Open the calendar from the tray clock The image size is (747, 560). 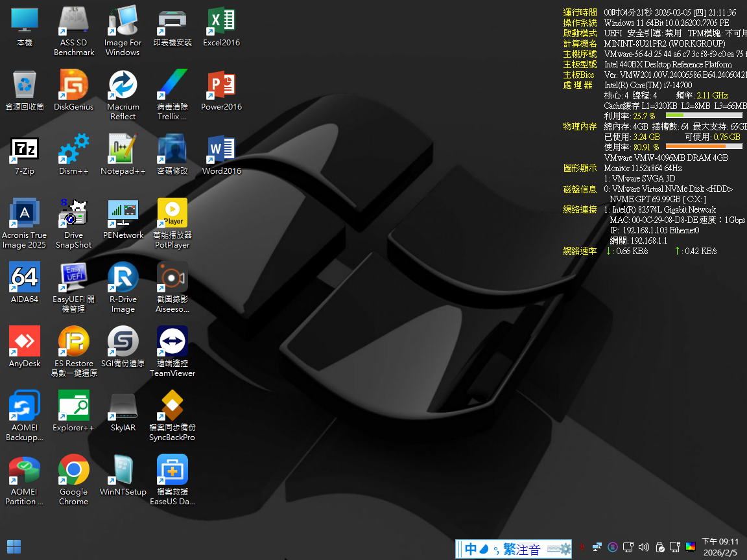click(x=720, y=546)
